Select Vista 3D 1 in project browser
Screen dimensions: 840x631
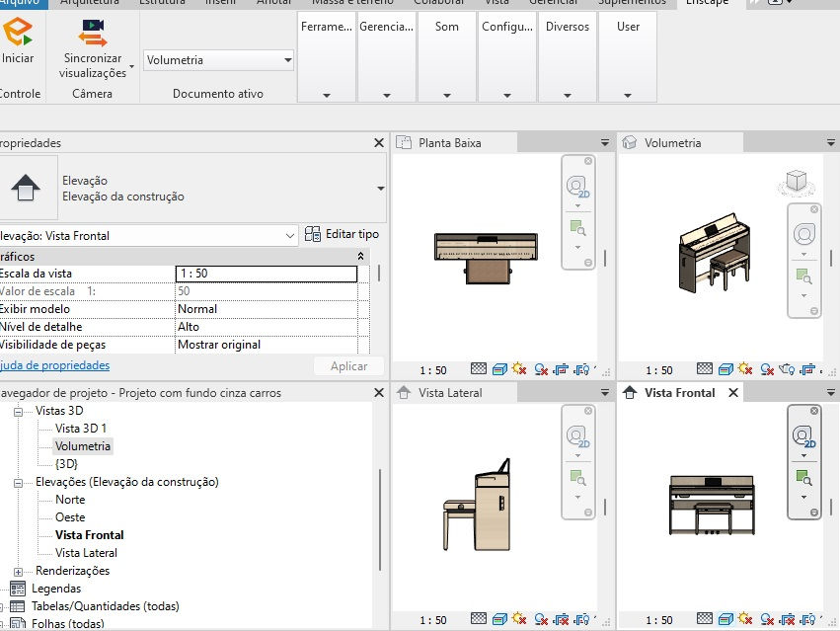click(x=81, y=429)
